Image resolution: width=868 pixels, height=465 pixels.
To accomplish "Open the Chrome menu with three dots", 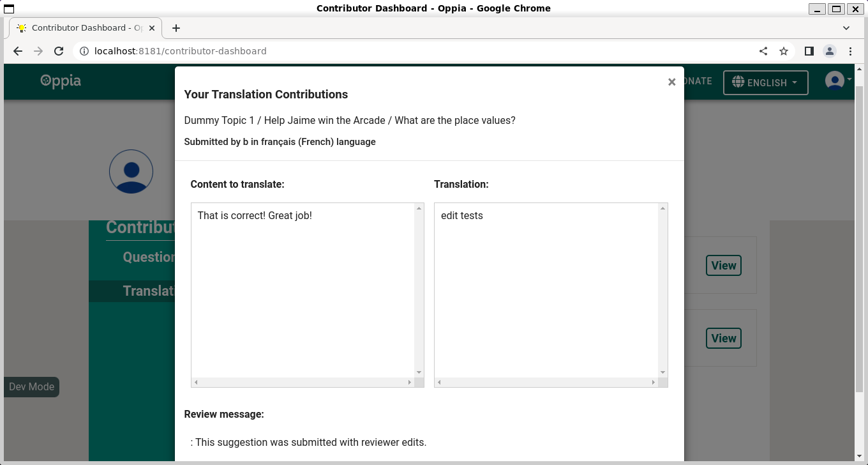I will pyautogui.click(x=850, y=50).
